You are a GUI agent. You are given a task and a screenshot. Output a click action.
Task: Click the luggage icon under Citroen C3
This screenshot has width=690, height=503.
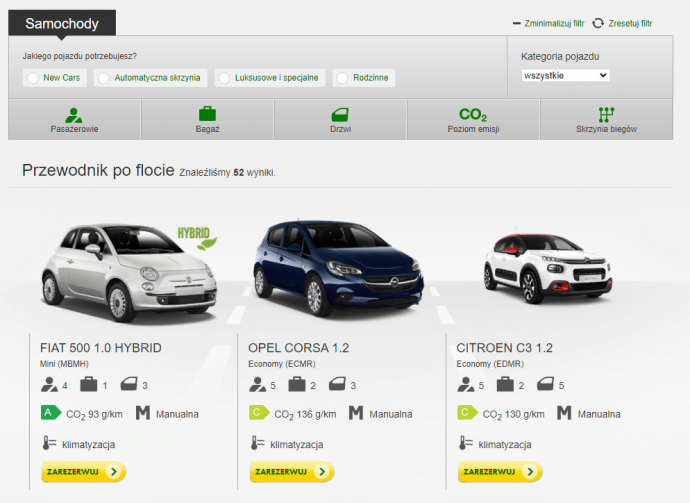point(505,384)
